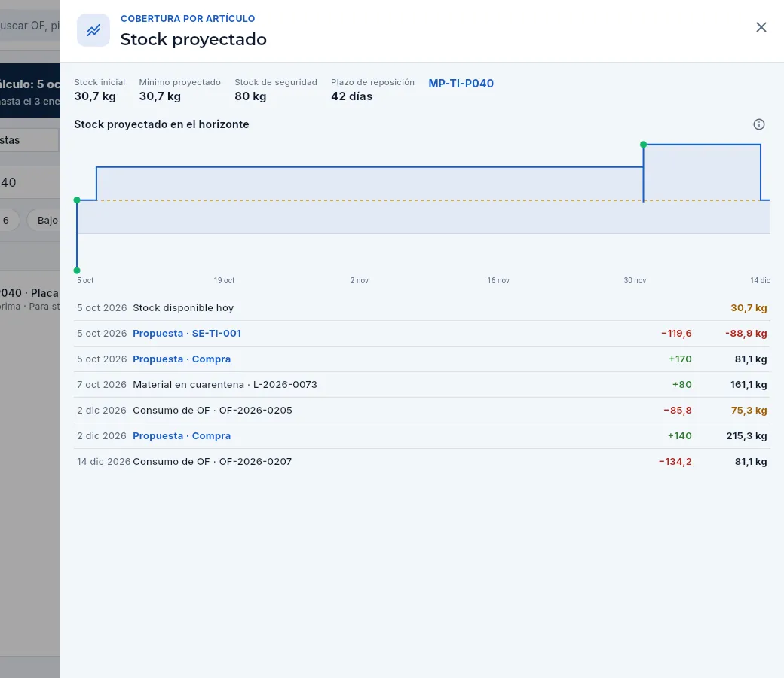This screenshot has width=784, height=678.
Task: Select Material en cuarentena · L-2026-0073 row
Action: [422, 385]
